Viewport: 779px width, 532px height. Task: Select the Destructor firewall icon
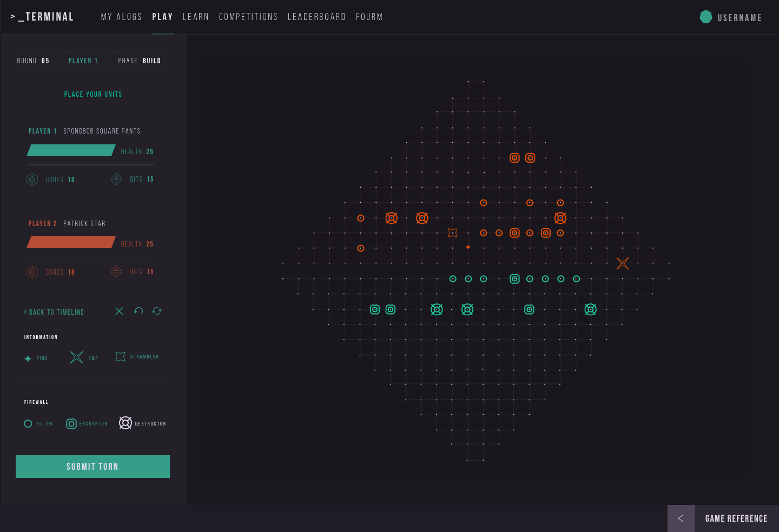(126, 423)
